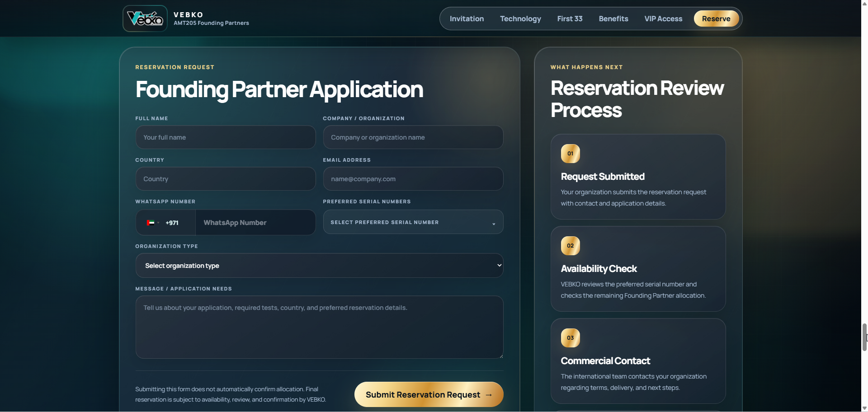Open the Technology nav item

pyautogui.click(x=520, y=19)
